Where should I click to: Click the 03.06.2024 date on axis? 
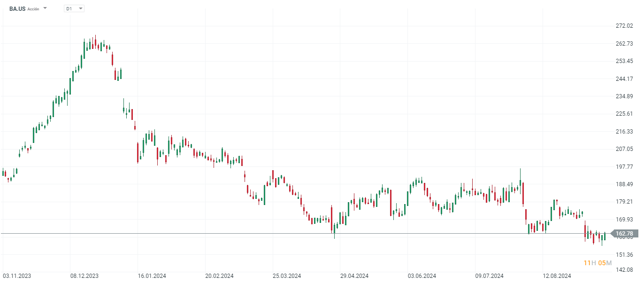422,276
